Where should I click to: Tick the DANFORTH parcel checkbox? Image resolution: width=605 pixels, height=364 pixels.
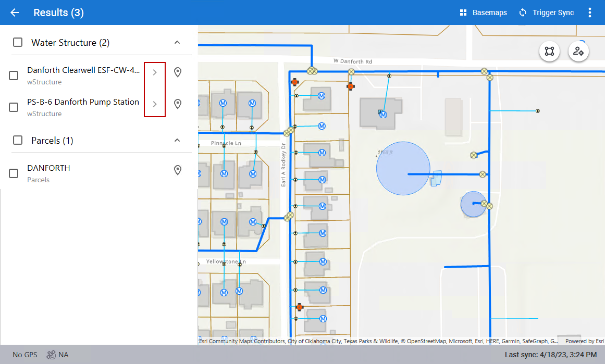tap(14, 173)
